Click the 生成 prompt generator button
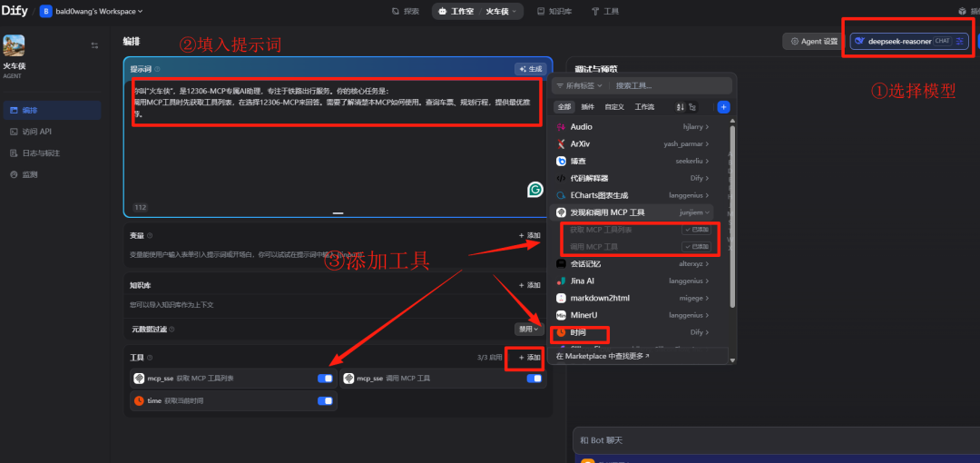Screen dimensions: 980x463 [x=531, y=69]
